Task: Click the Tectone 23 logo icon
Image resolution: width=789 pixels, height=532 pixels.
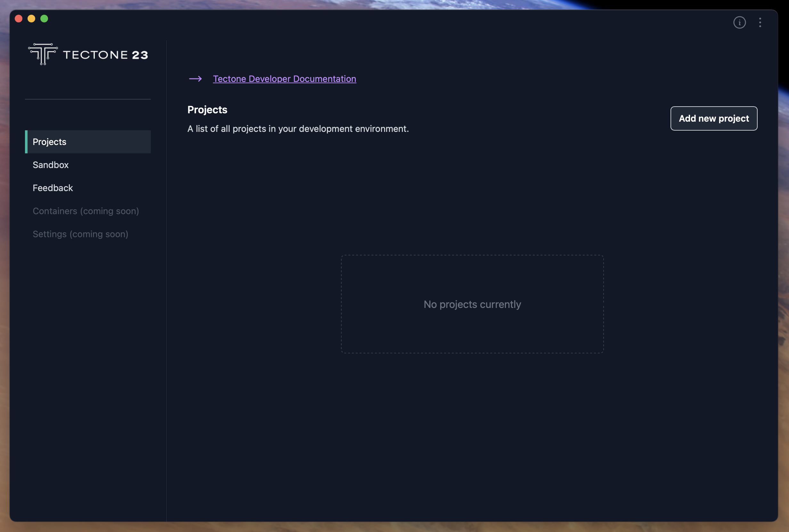Action: click(42, 53)
